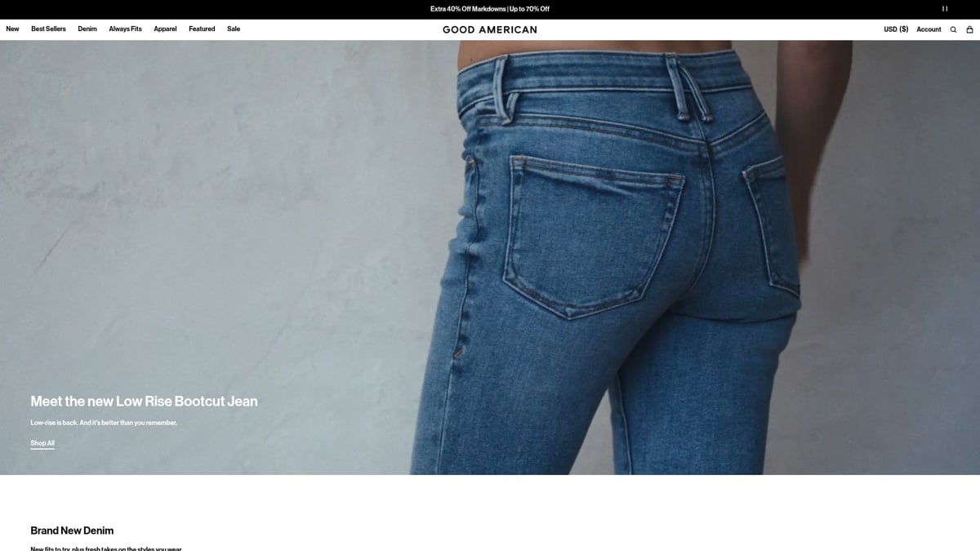Click the 'Brand New Denim' heading

[x=72, y=531]
